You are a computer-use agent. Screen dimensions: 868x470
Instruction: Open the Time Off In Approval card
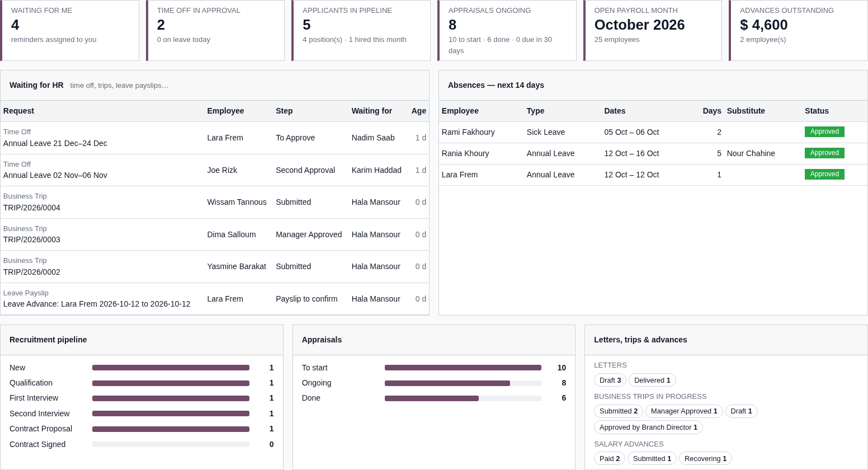pos(215,30)
